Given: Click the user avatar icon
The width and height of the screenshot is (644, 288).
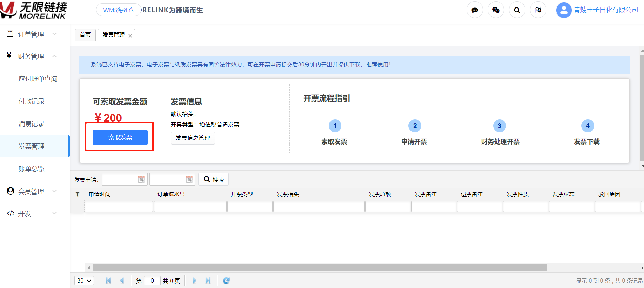Looking at the screenshot, I should click(x=563, y=10).
